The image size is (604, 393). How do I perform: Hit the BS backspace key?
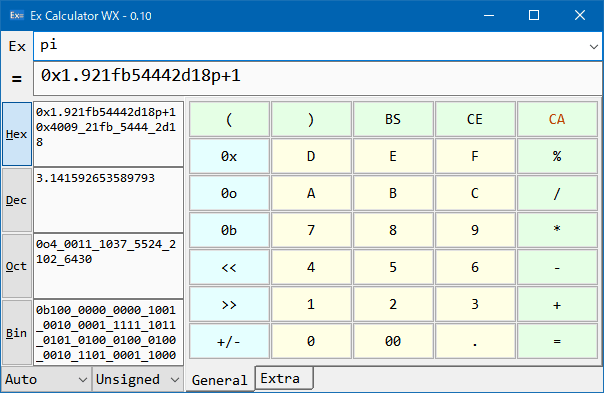point(393,119)
